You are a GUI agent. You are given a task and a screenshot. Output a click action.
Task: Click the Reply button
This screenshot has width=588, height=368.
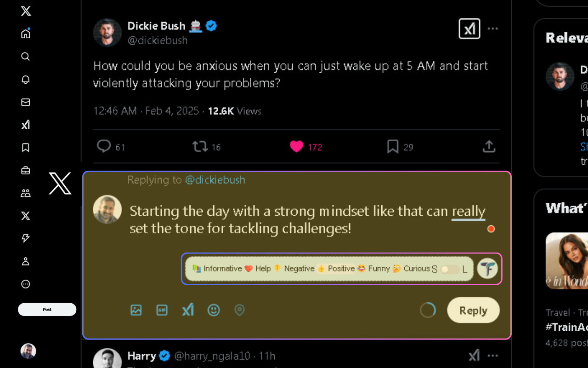click(473, 310)
